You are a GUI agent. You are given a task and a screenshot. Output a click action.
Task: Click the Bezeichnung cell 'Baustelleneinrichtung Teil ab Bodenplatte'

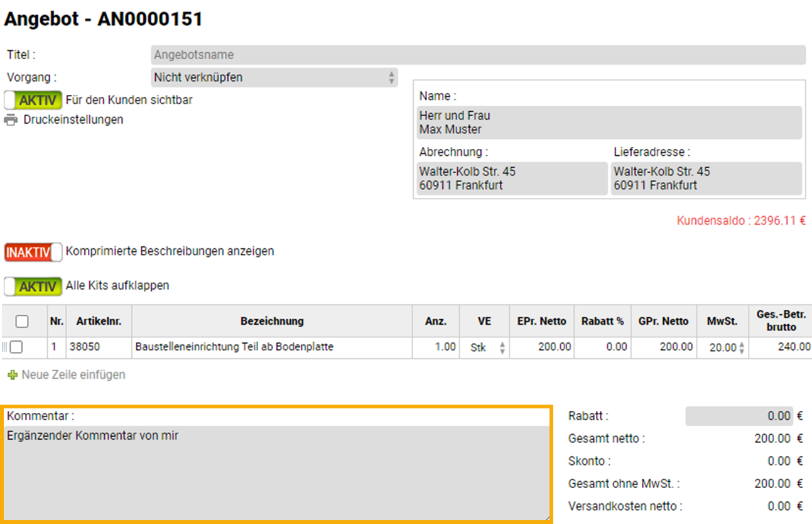pyautogui.click(x=271, y=347)
